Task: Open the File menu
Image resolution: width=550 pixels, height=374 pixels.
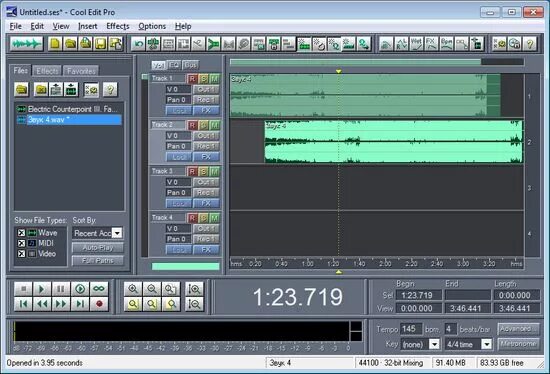Action: pos(15,26)
